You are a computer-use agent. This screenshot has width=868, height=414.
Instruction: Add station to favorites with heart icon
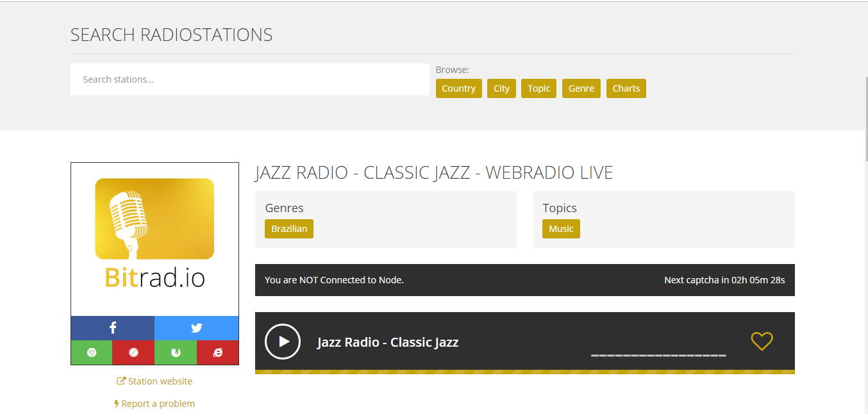762,341
